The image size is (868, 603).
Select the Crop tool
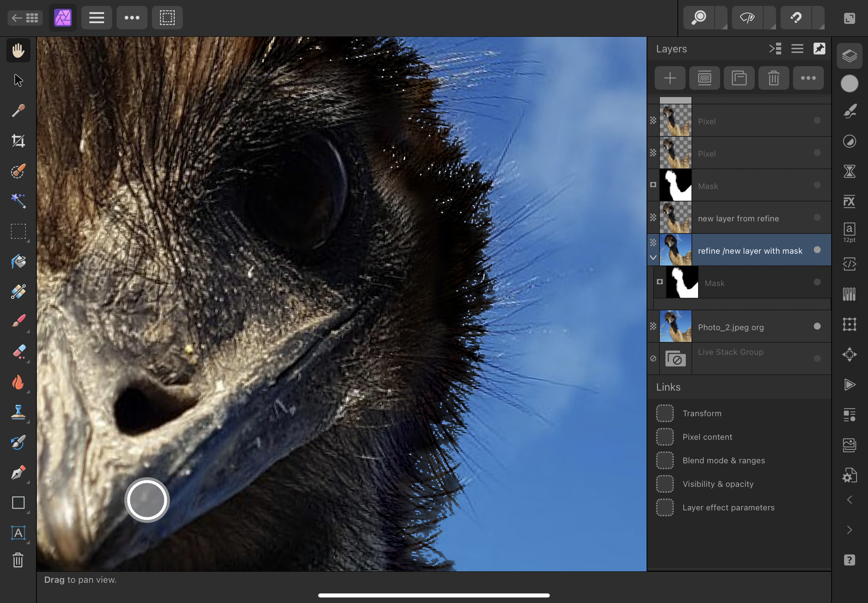coord(18,141)
